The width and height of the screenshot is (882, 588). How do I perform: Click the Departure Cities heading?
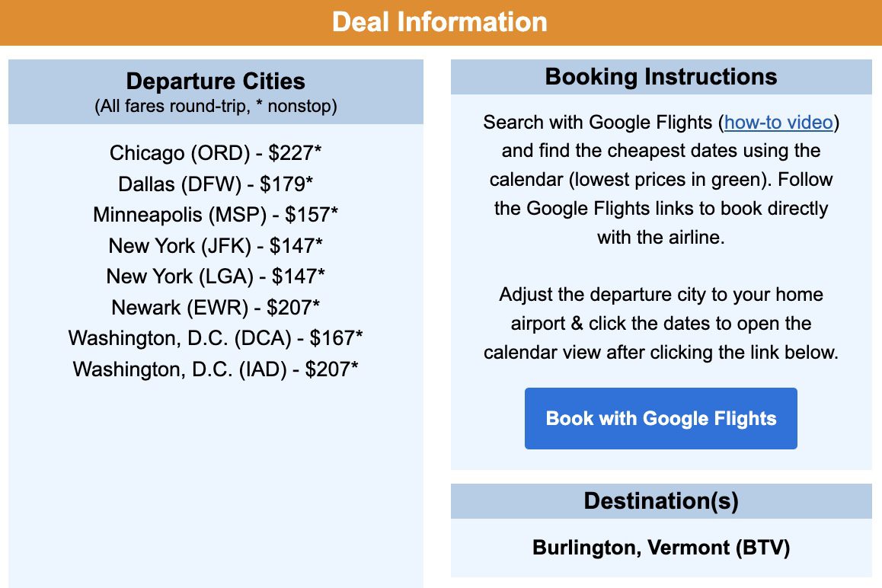pos(216,81)
